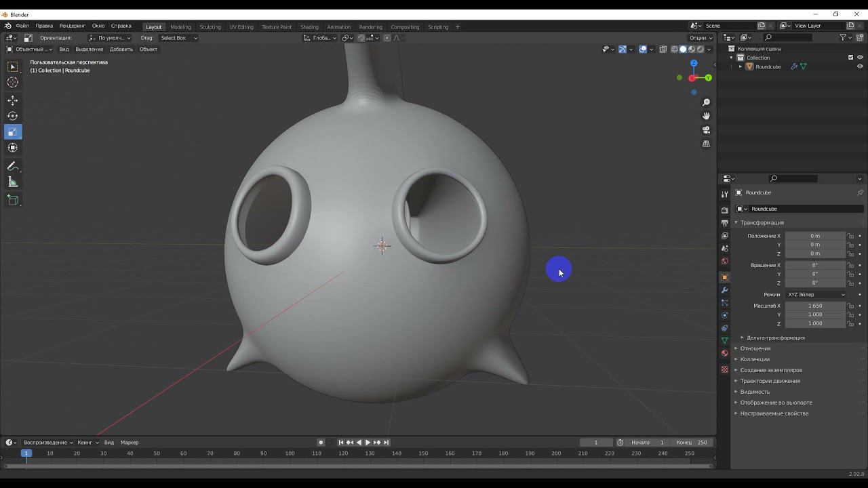
Task: Expand the Delta Transform section
Action: click(775, 338)
